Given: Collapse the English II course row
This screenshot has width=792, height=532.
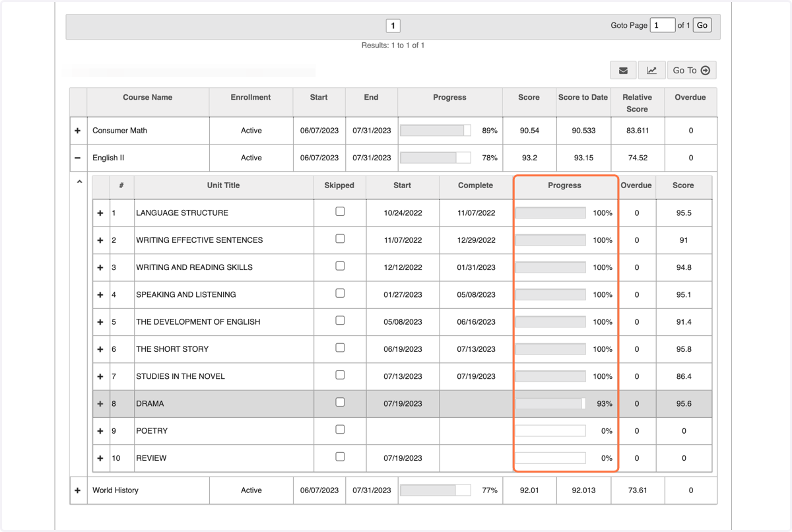Looking at the screenshot, I should (78, 158).
